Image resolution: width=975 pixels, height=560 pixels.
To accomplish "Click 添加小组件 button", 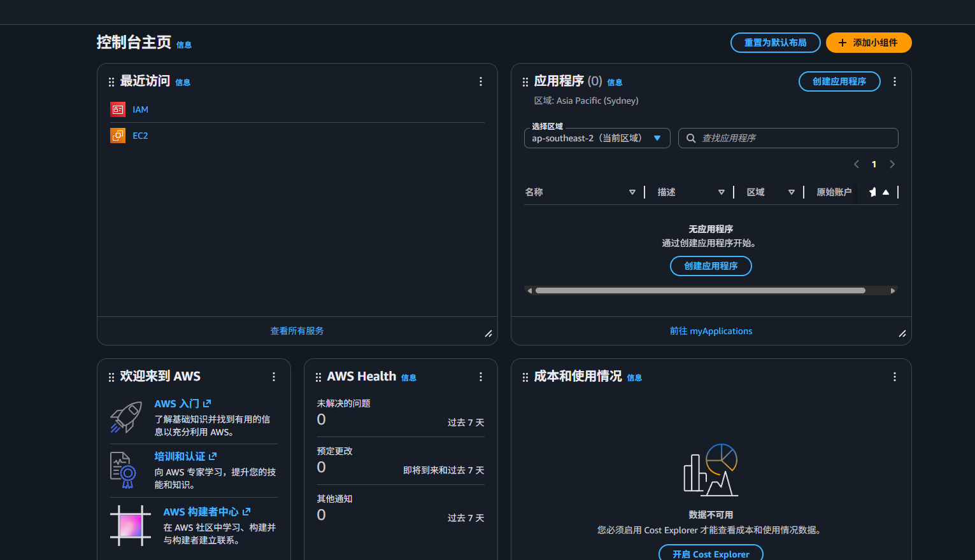I will tap(869, 43).
